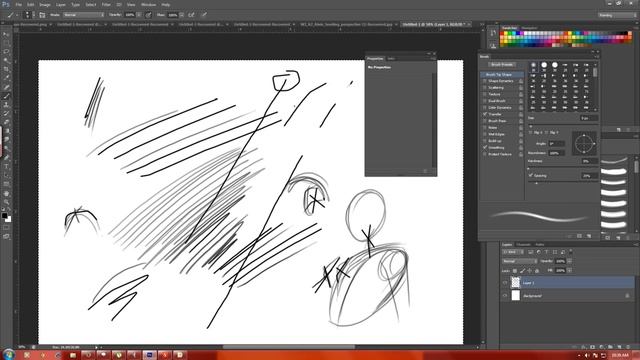Image resolution: width=640 pixels, height=360 pixels.
Task: Open the File menu
Action: [x=19, y=4]
